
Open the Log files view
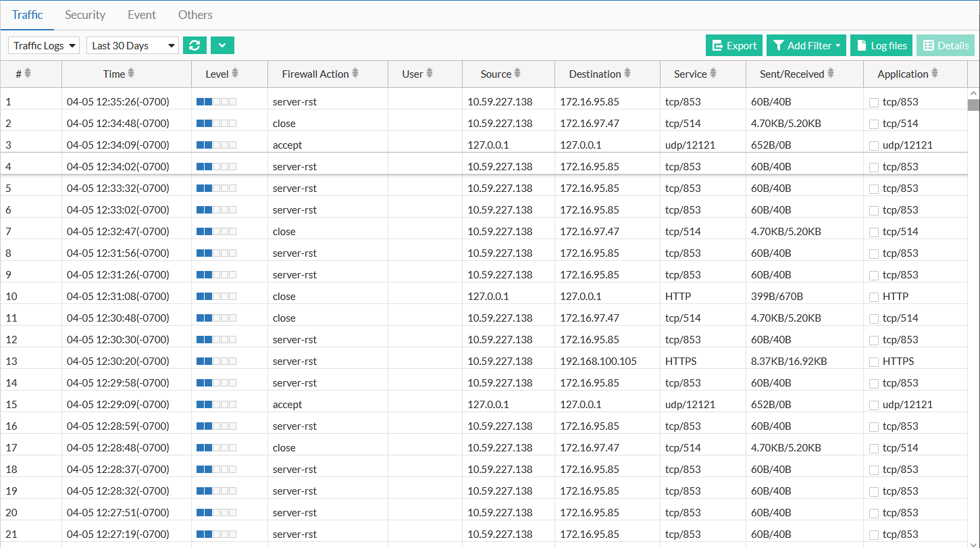[881, 45]
